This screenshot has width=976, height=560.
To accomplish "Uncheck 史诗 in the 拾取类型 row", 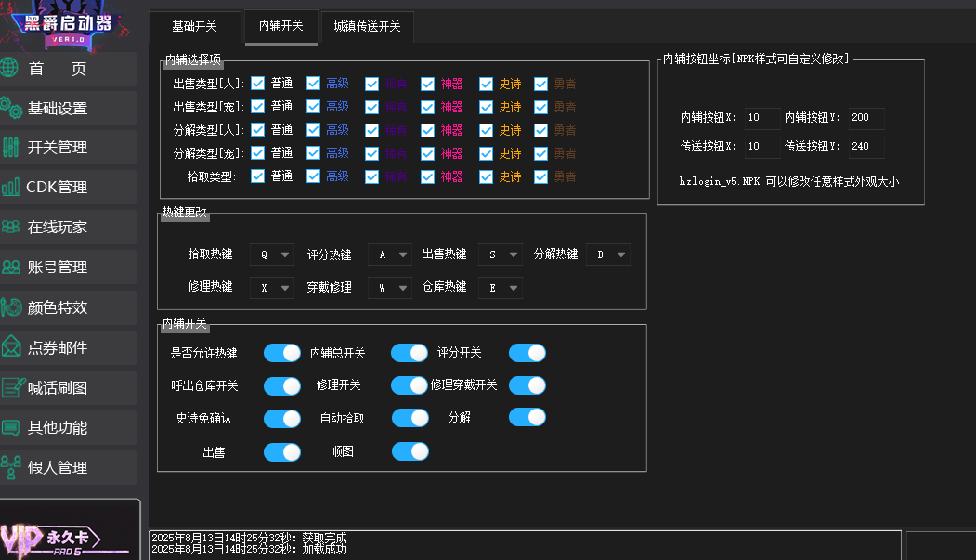I will coord(486,176).
